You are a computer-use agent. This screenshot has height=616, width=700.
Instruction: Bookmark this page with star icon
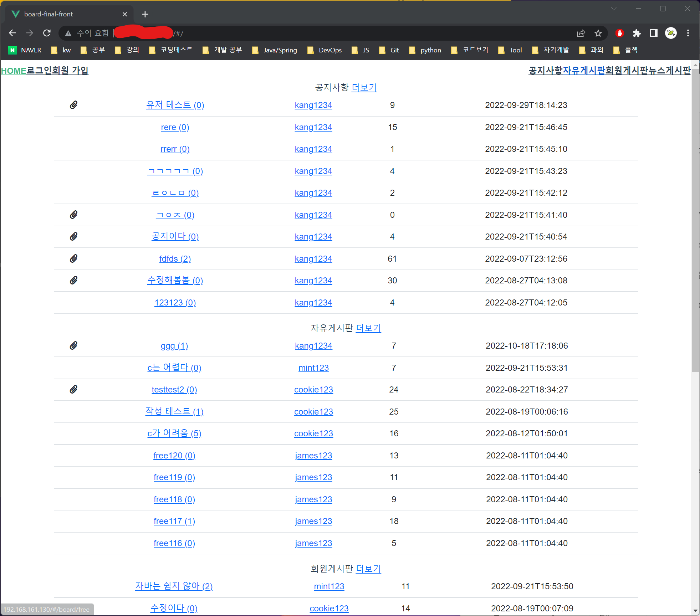598,33
